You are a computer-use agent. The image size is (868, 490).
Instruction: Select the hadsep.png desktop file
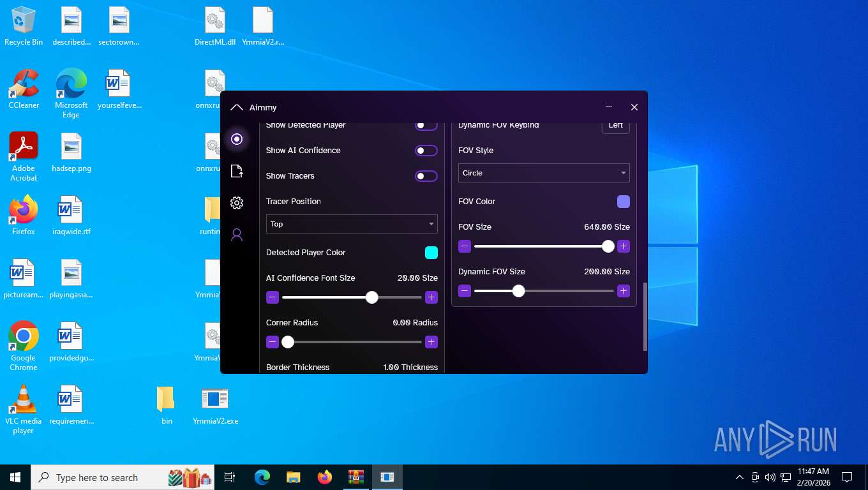(71, 152)
